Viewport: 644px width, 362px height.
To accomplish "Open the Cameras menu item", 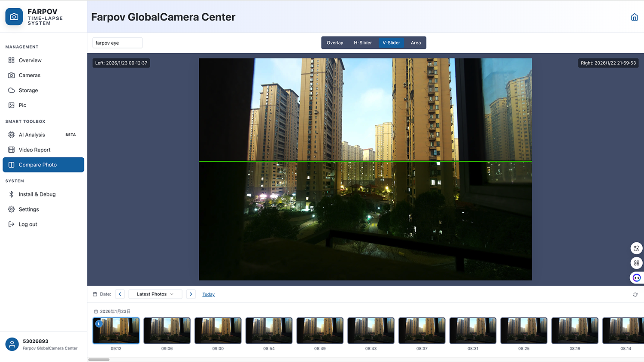I will click(x=29, y=75).
